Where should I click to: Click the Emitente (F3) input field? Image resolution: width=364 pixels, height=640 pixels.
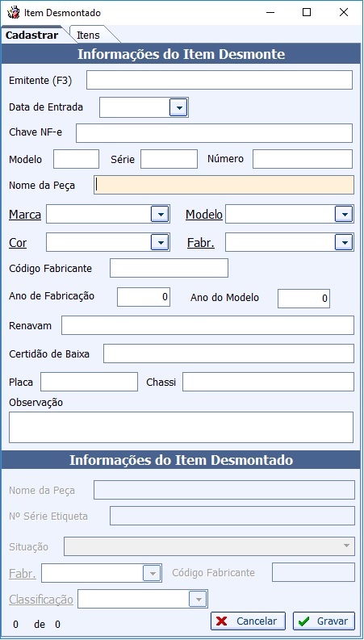point(220,80)
